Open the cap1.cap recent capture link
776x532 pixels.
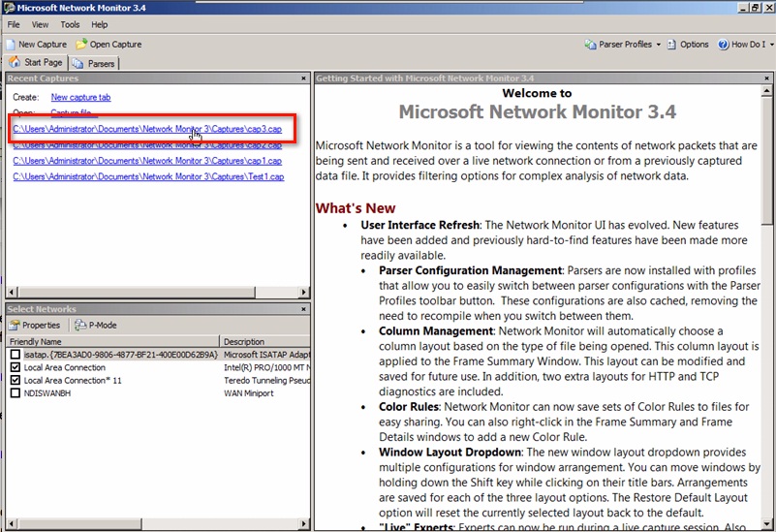(x=147, y=161)
